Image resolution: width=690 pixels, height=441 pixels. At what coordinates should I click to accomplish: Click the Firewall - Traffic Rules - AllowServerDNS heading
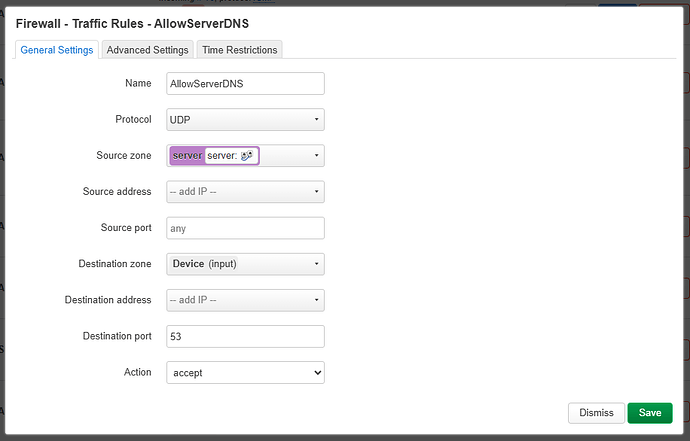tap(132, 23)
